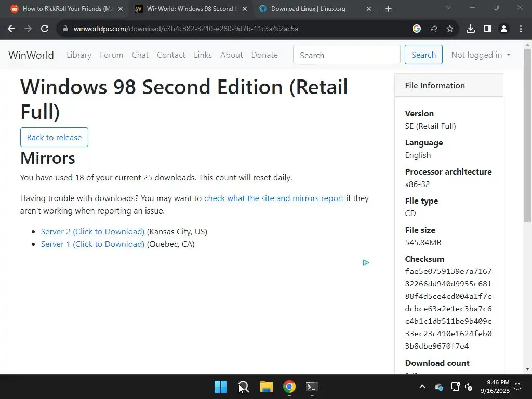Toggle Chrome side panel icon

pos(487,29)
